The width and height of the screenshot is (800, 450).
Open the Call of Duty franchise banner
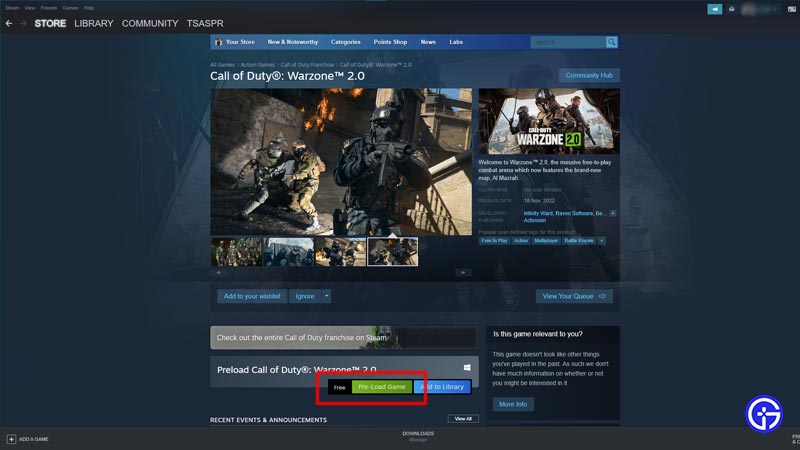[344, 338]
